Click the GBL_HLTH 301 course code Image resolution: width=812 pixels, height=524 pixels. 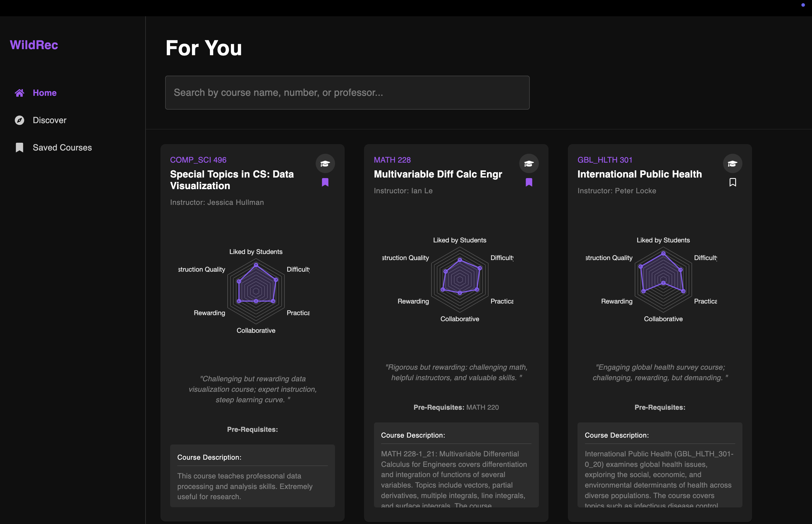click(x=605, y=160)
